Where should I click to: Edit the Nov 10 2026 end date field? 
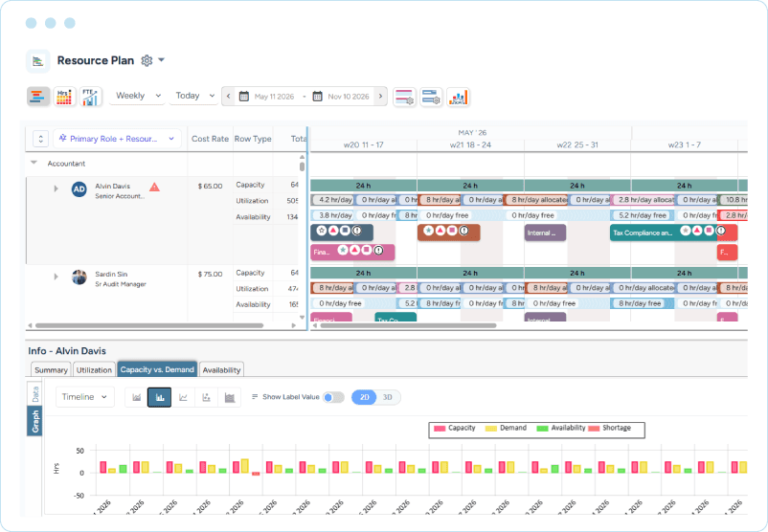(x=349, y=97)
